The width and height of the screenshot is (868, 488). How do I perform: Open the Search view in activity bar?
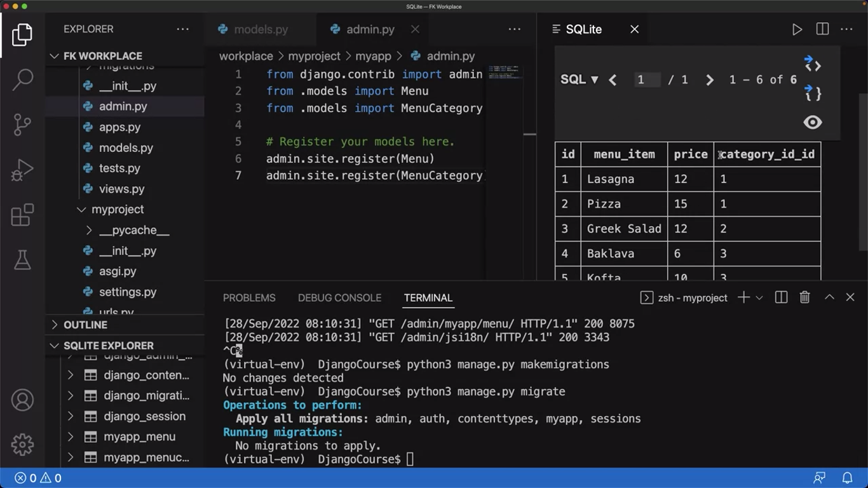coord(22,79)
